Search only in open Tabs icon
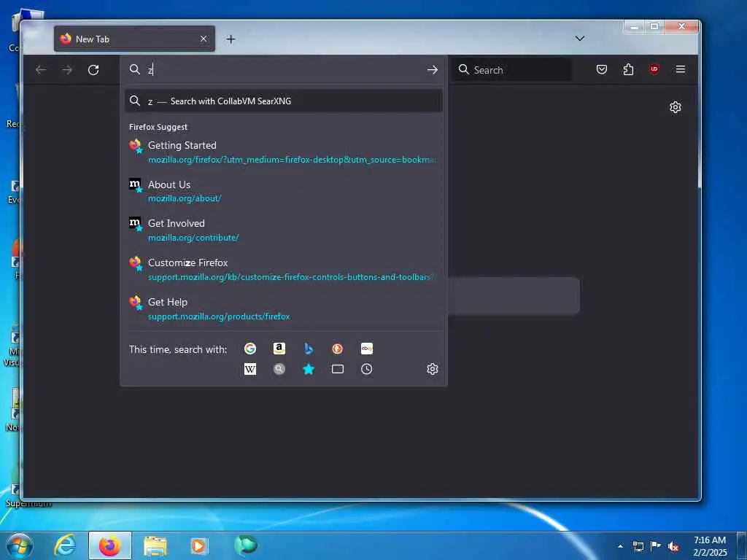Screen dimensions: 747x560 [x=337, y=369]
